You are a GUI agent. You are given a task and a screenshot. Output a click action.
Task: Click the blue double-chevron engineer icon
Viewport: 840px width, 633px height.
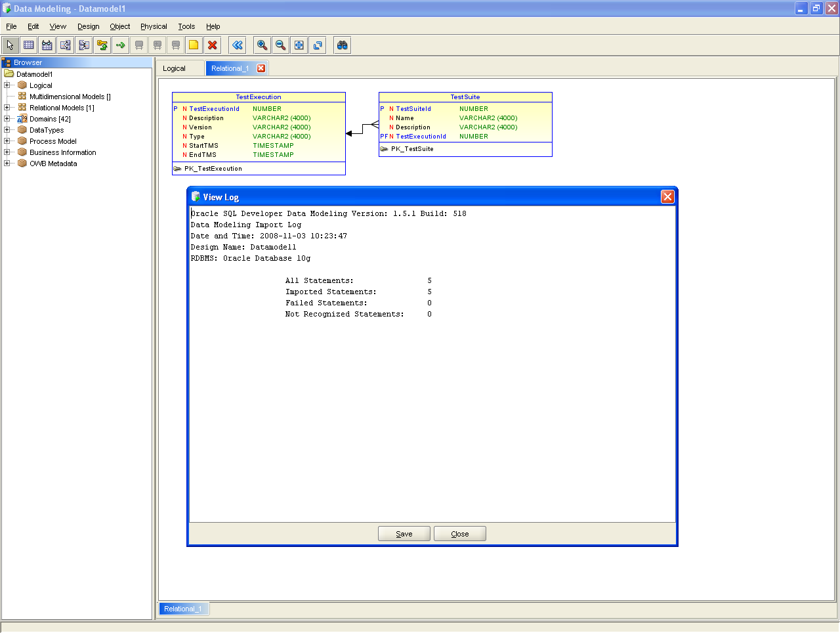click(238, 45)
